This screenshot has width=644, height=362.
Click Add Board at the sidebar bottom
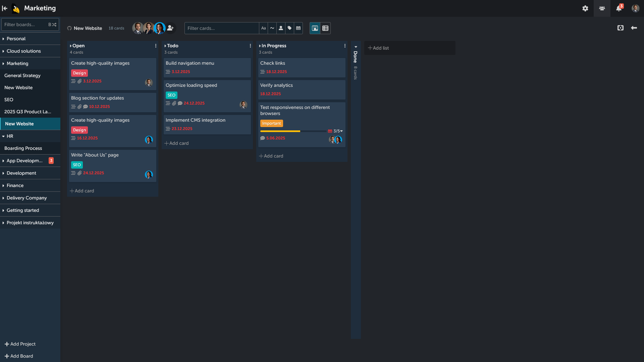tap(18, 356)
